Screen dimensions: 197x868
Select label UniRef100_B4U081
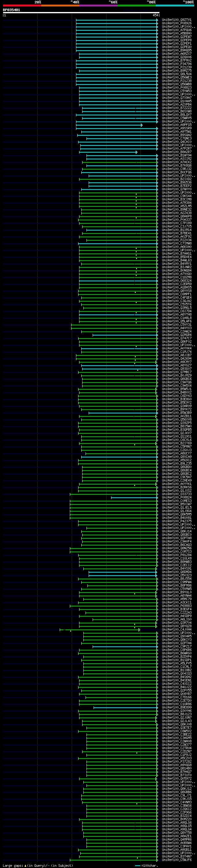click(176, 518)
